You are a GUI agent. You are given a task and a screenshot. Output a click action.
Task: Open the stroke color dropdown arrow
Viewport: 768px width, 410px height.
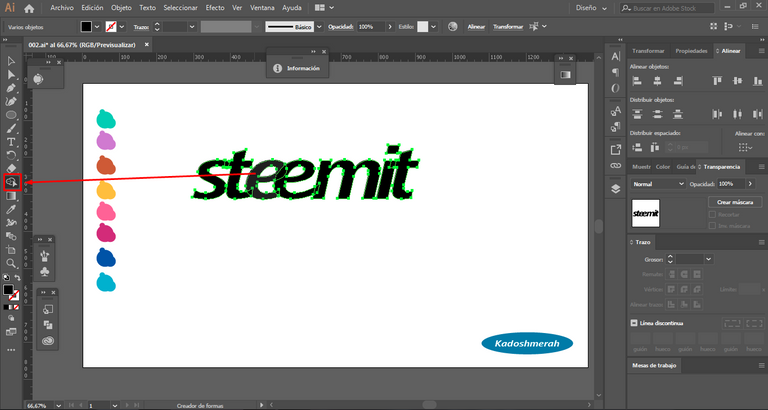122,27
